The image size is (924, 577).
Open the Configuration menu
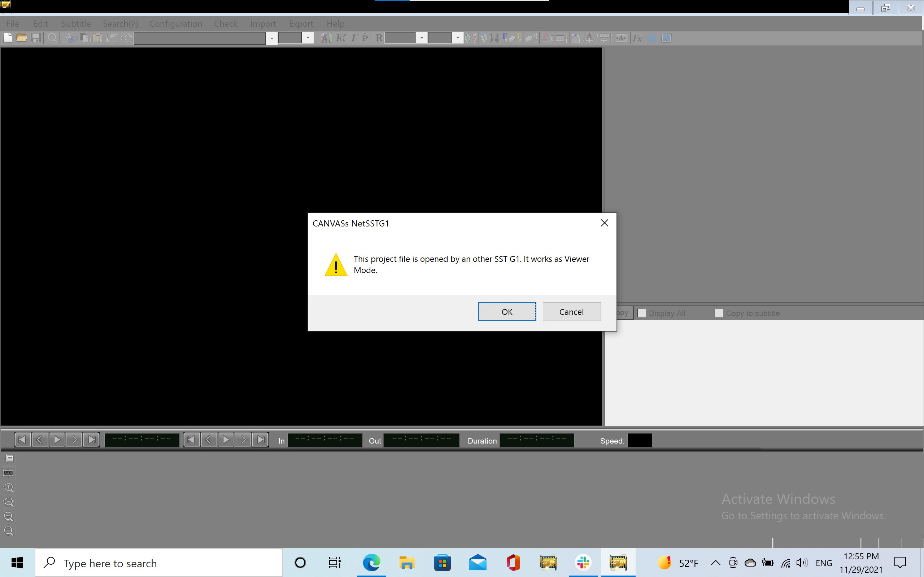[176, 24]
